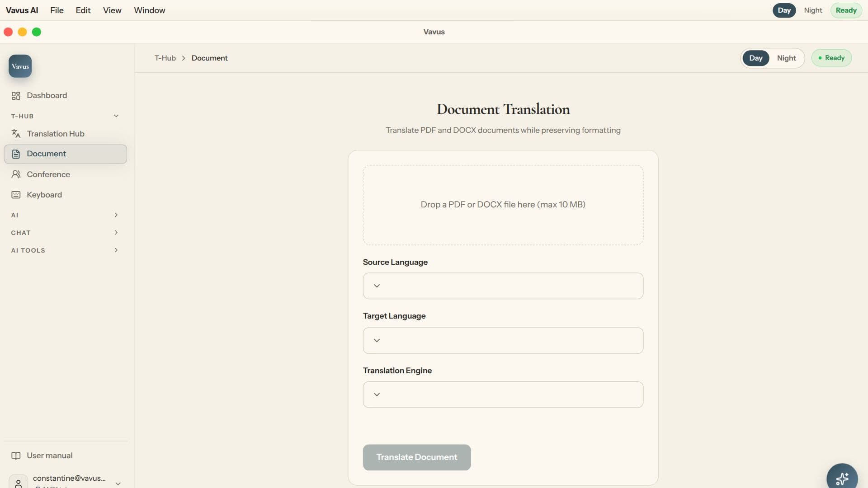
Task: Click the Dashboard grid icon
Action: (16, 95)
